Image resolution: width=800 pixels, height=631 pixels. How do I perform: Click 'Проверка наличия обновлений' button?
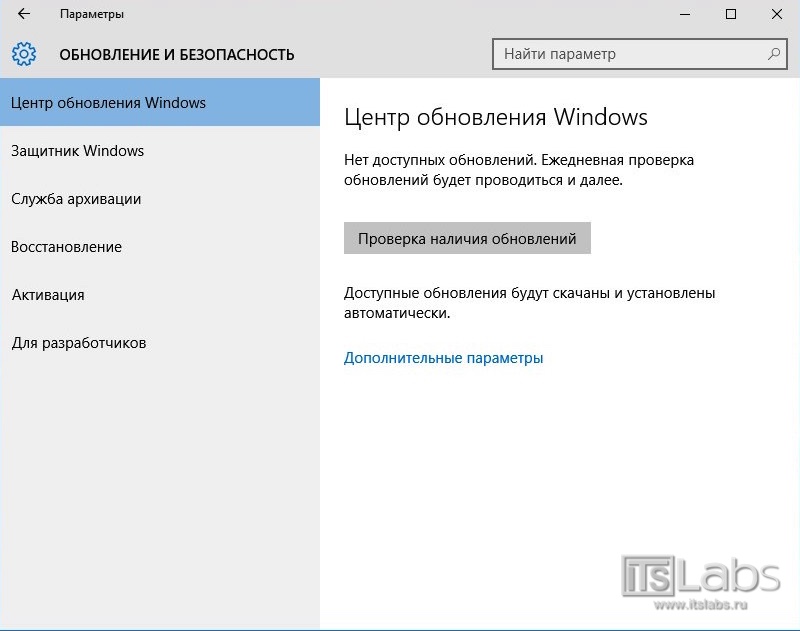coord(467,238)
